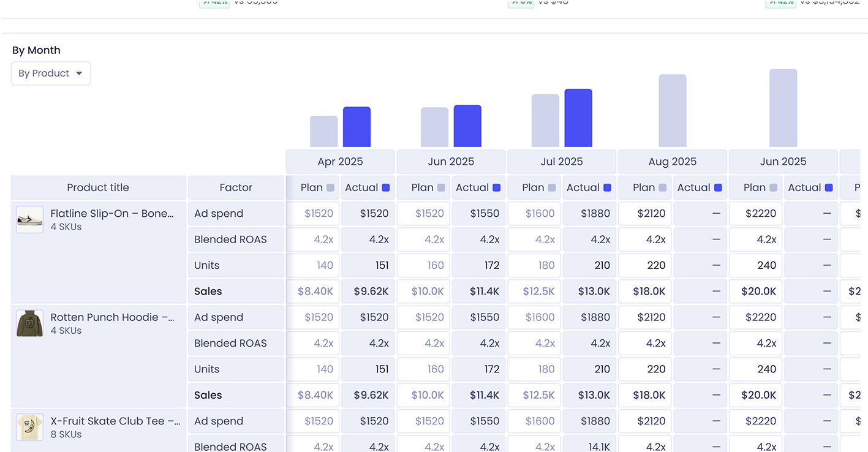Select X-Fruit Skate Club Tee actual ad spend $1550
This screenshot has width=868, height=452.
479,421
